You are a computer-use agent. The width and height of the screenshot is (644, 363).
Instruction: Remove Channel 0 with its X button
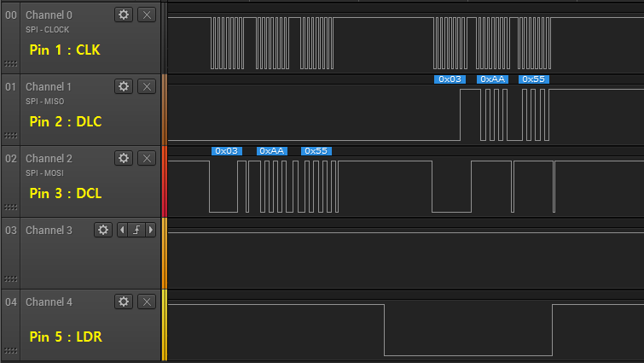[147, 15]
